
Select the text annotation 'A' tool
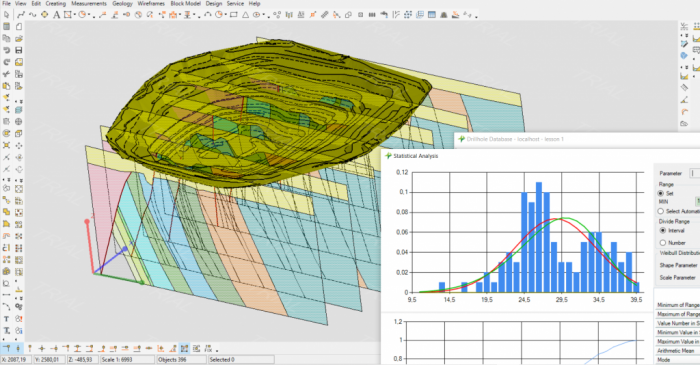pos(56,15)
